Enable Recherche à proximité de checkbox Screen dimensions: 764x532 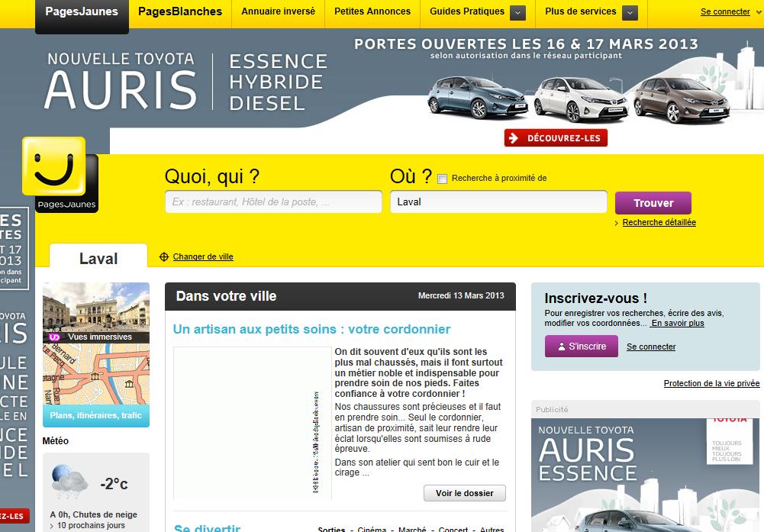coord(442,179)
